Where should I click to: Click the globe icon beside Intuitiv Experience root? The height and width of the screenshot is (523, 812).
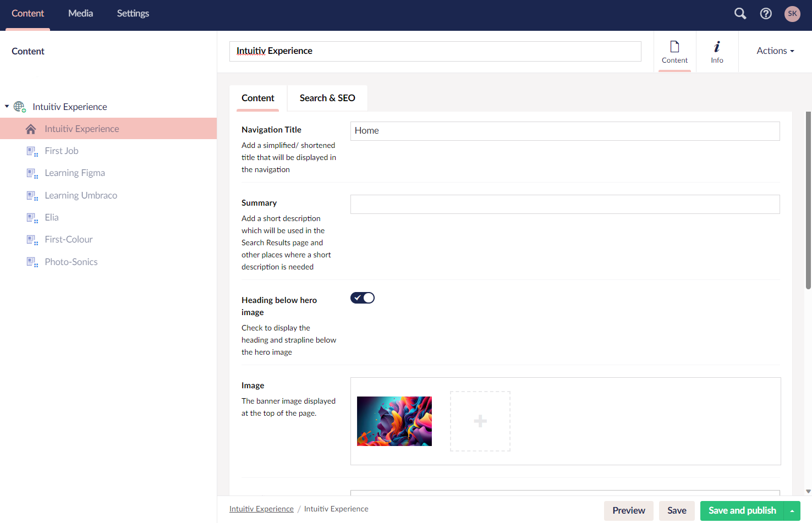[19, 106]
